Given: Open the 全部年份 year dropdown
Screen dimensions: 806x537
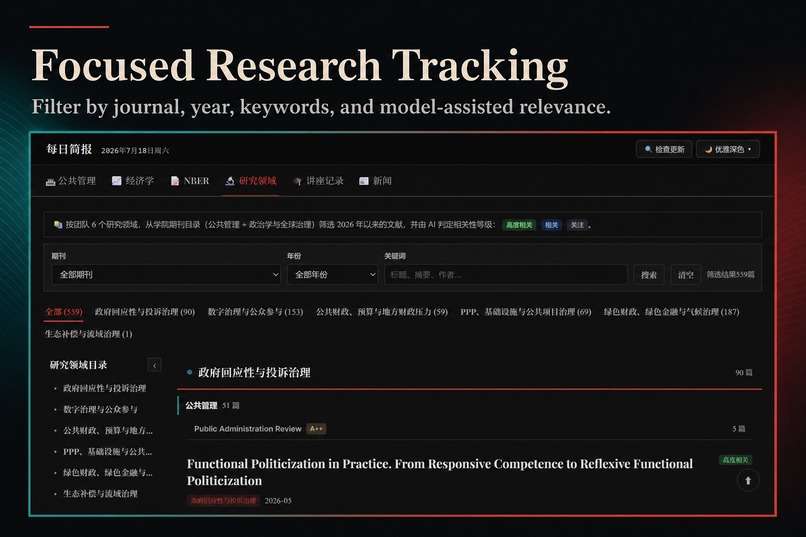Looking at the screenshot, I should 333,274.
